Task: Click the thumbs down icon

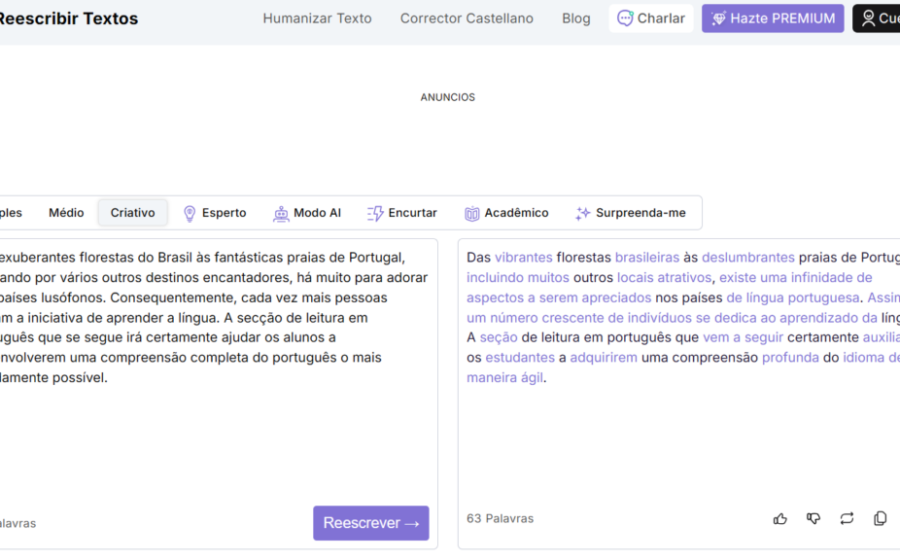Action: click(x=813, y=519)
